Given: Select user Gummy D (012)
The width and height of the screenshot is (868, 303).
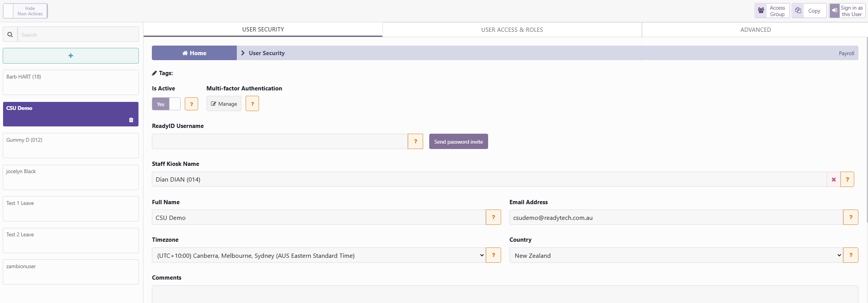Looking at the screenshot, I should (71, 146).
